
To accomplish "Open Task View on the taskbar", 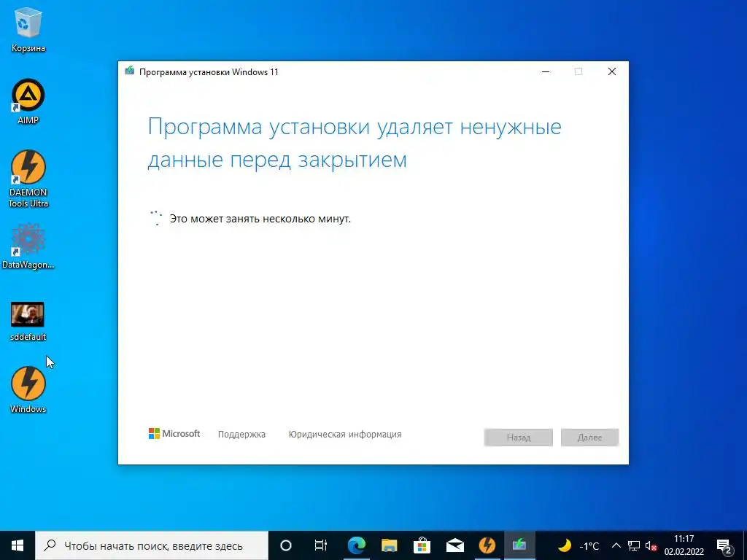I will [321, 545].
